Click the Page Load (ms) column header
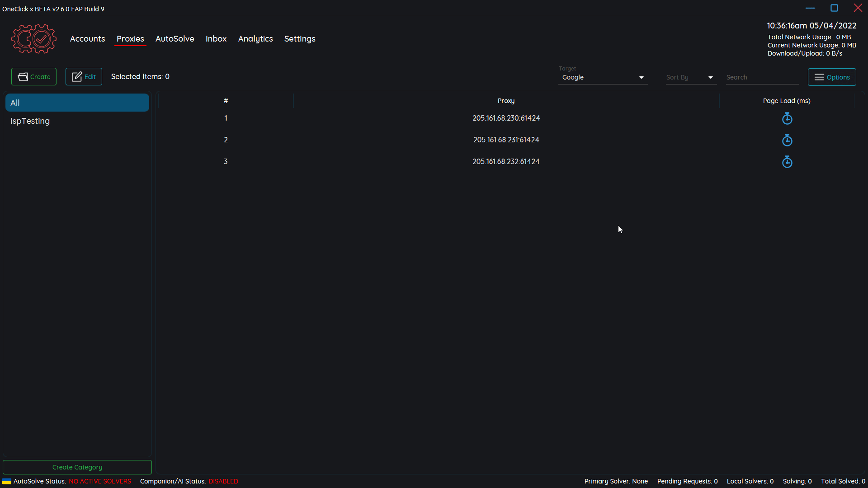The height and width of the screenshot is (488, 868). pyautogui.click(x=787, y=101)
